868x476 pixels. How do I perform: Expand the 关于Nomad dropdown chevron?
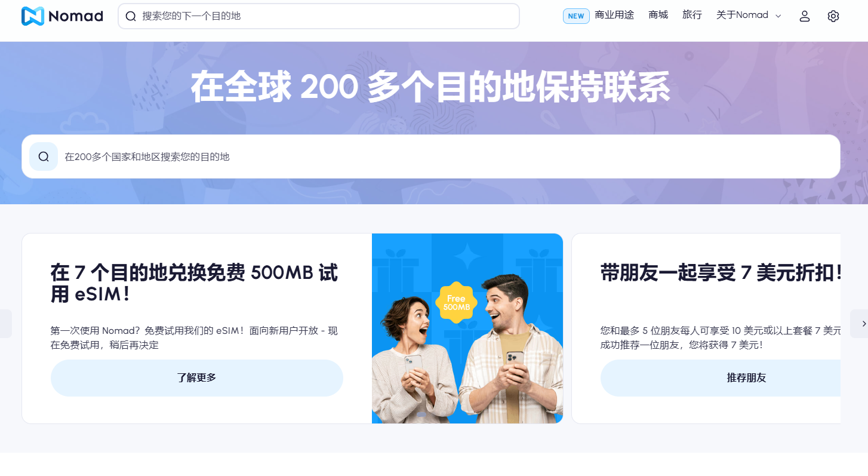(x=778, y=16)
